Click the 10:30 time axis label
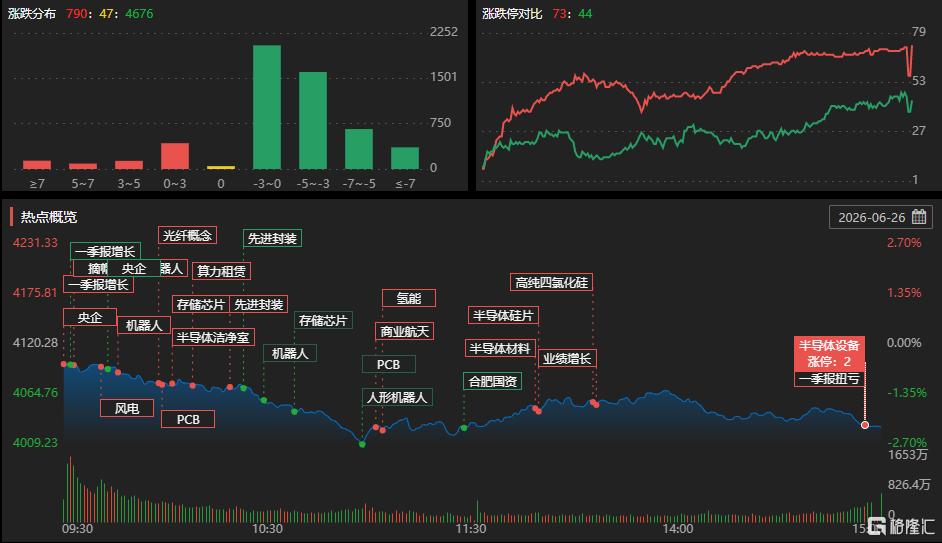Screen dimensions: 942x543 tap(267, 529)
